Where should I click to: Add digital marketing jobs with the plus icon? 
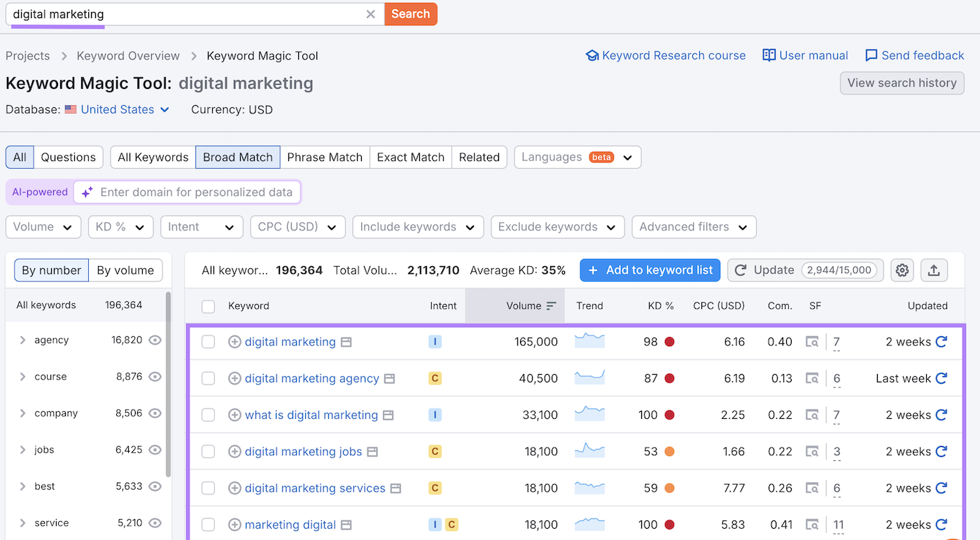[x=234, y=451]
